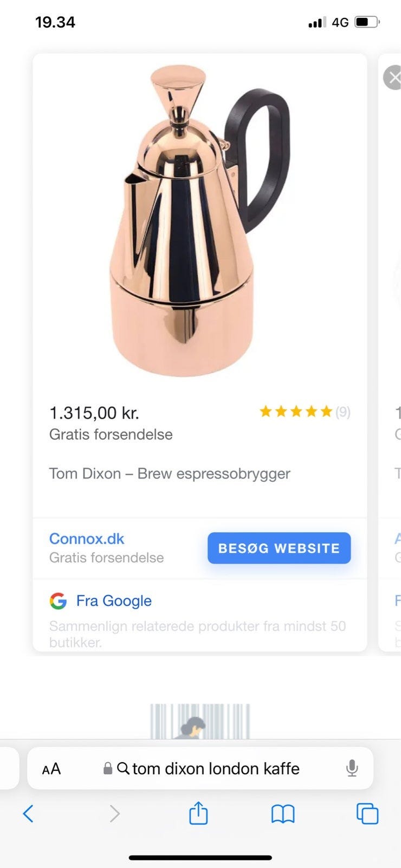Tap the battery icon in status bar
This screenshot has height=868, width=401.
(x=366, y=22)
